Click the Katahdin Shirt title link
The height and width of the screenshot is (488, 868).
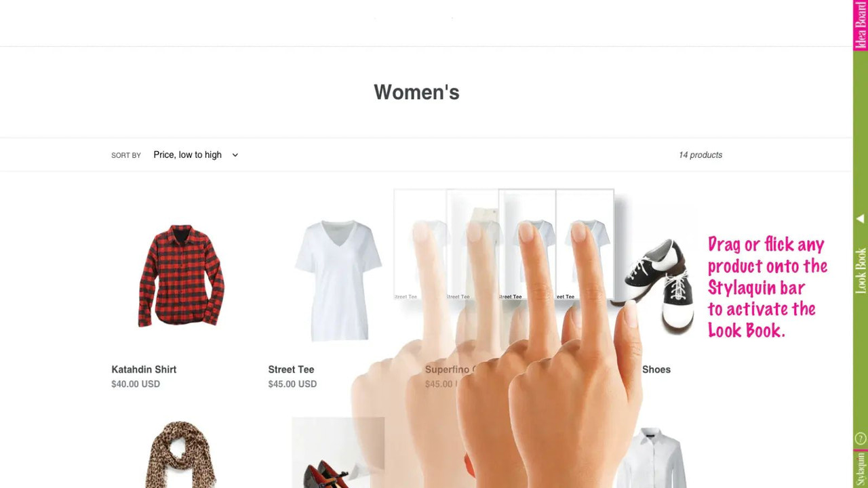pos(144,369)
